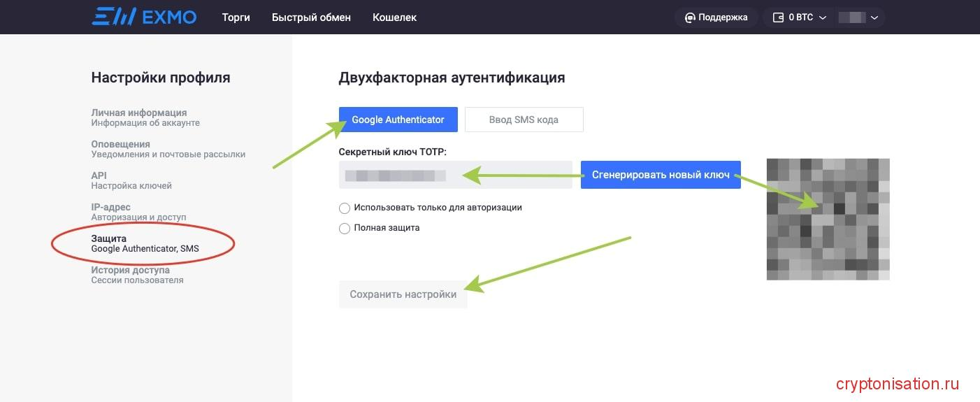Switch to Google Authenticator tab
Screen dimensions: 980x402
click(x=398, y=120)
